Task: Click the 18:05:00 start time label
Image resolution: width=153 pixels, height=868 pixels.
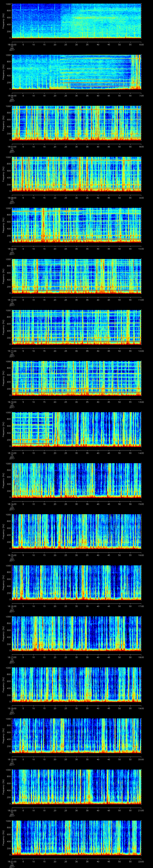Action: (12, 44)
